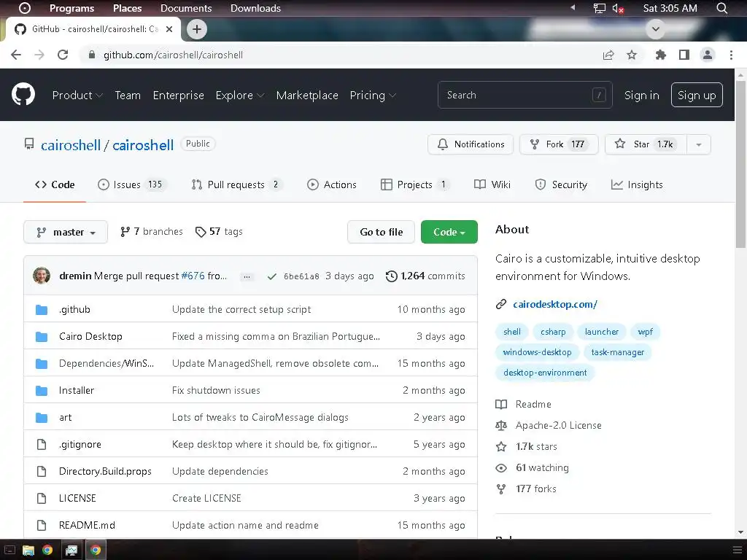Click the file icon beside LICENSE
This screenshot has height=560, width=747.
coord(42,498)
